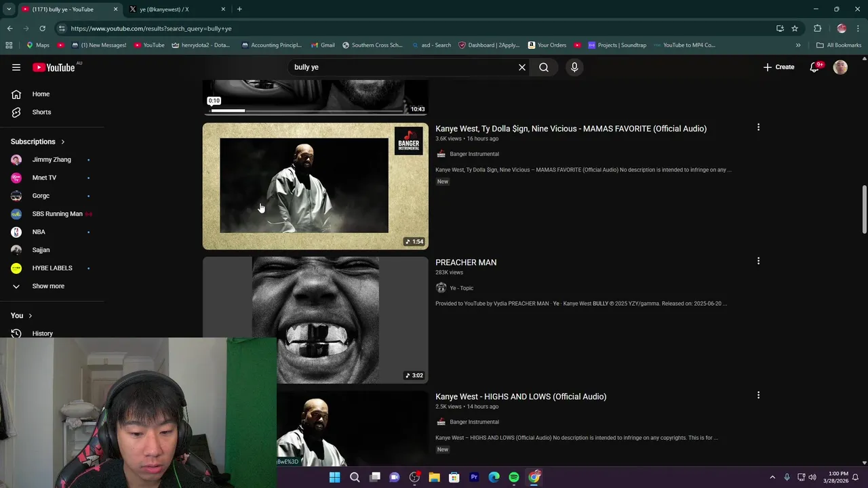
Task: Open Windows taskbar search
Action: tap(355, 477)
